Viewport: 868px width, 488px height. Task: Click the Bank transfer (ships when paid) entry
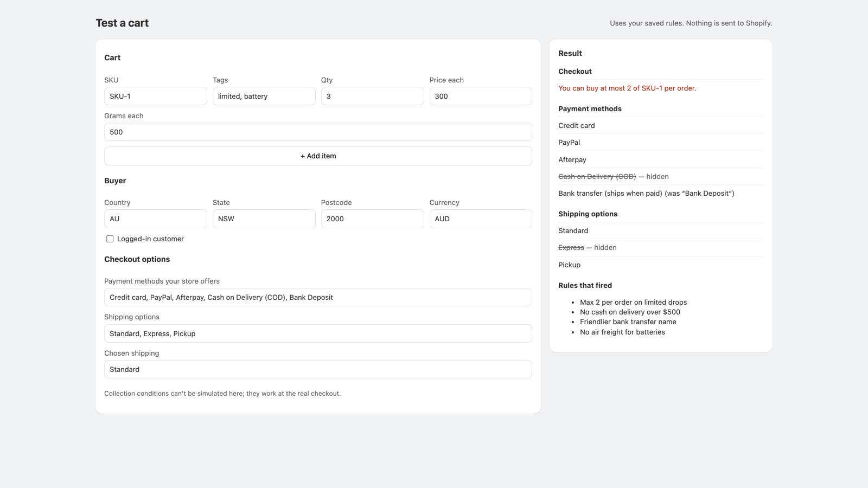tap(646, 193)
